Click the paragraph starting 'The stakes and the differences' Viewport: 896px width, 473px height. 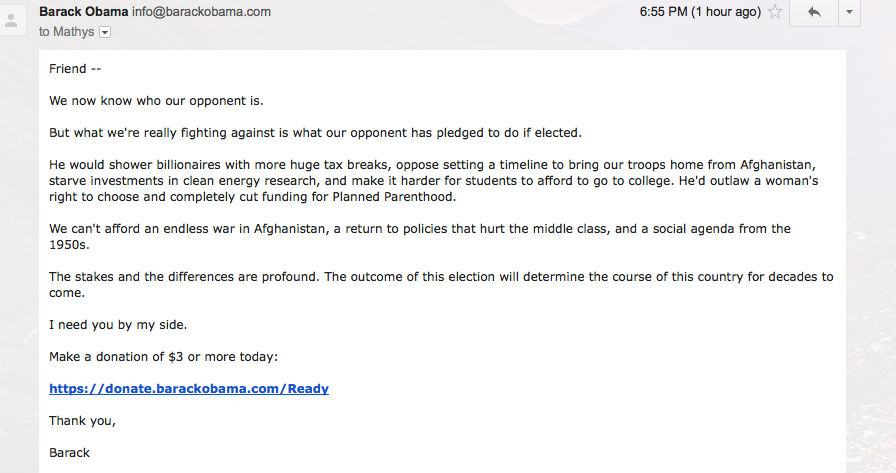point(441,284)
